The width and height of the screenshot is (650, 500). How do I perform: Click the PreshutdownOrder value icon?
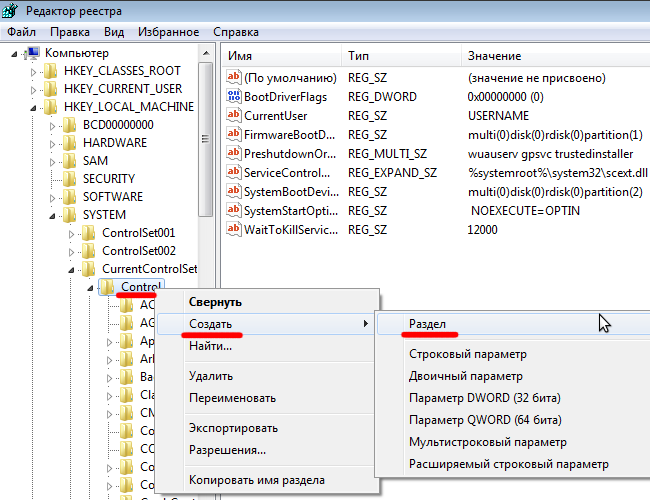tap(236, 154)
